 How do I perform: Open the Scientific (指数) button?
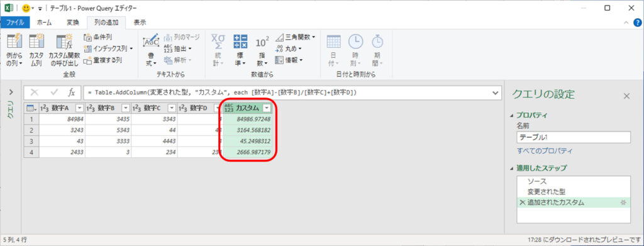coord(262,50)
